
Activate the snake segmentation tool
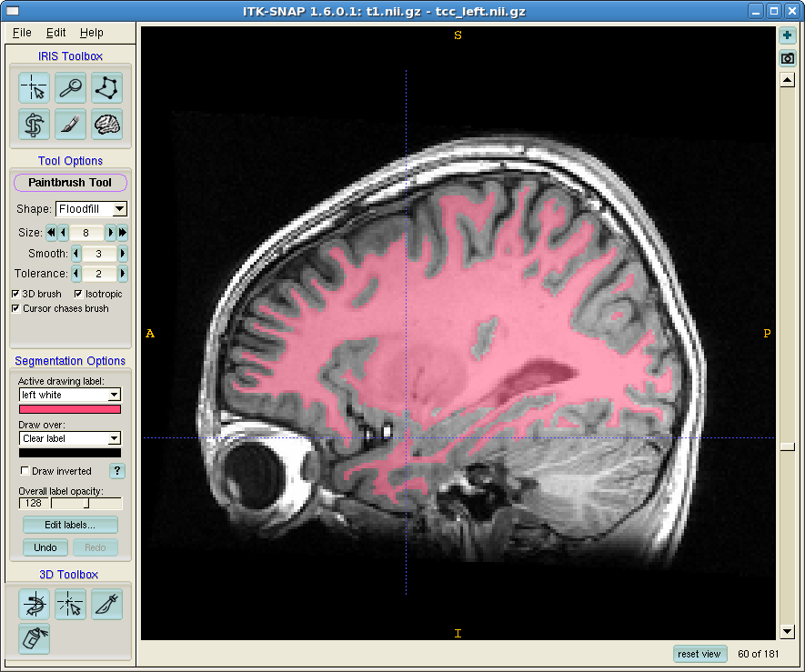(x=34, y=125)
